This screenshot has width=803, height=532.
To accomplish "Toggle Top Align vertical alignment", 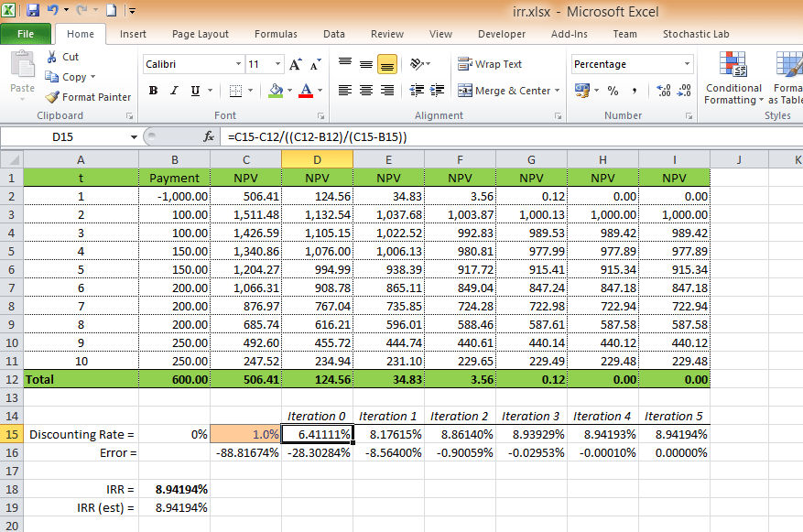I will click(x=345, y=64).
